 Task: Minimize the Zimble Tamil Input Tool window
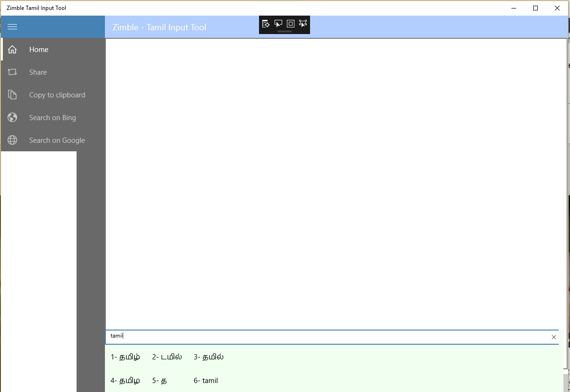(514, 8)
